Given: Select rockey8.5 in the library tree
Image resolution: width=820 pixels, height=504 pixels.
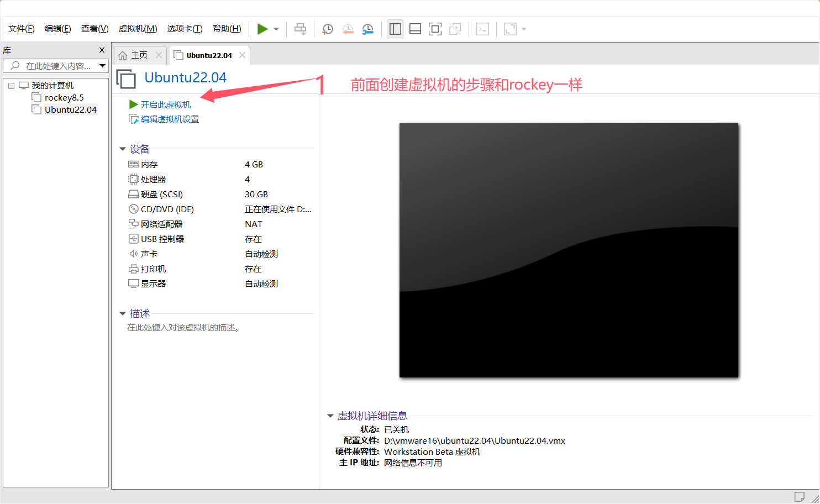Looking at the screenshot, I should (64, 97).
